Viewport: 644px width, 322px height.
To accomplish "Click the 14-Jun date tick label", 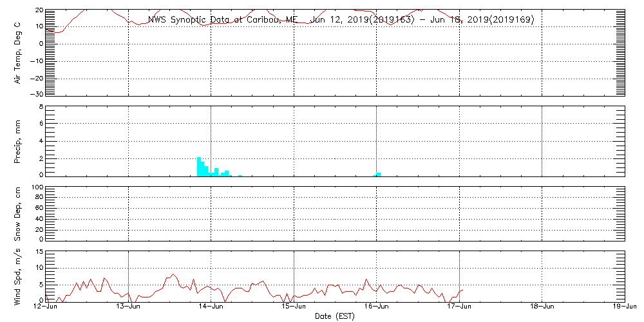I will (211, 307).
